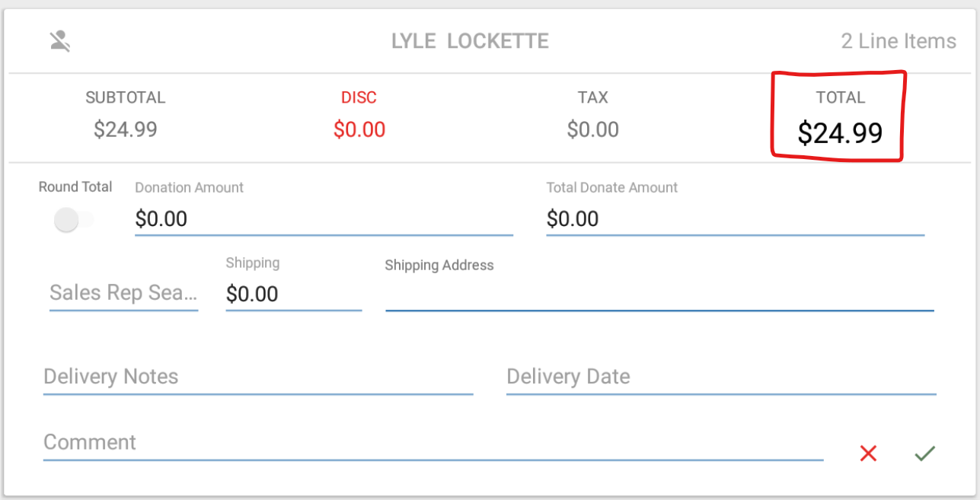The height and width of the screenshot is (500, 980).
Task: Select the $24.99 TOTAL amount
Action: (840, 133)
